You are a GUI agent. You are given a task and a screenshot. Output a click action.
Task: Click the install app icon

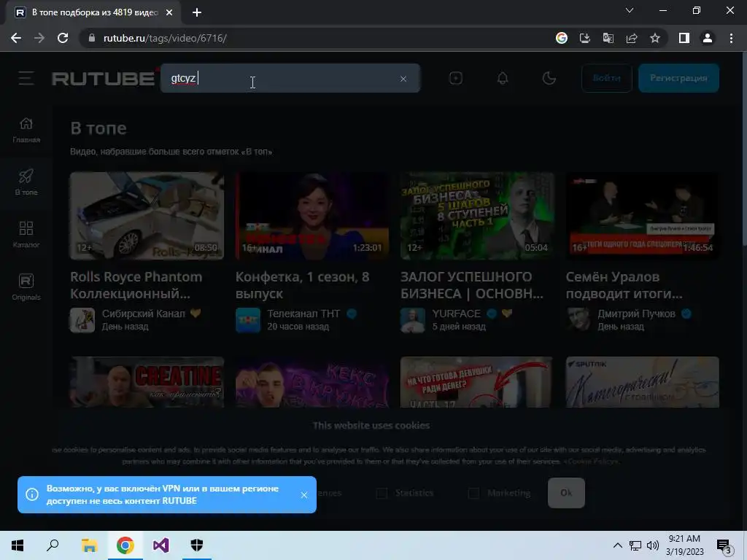[x=584, y=38]
